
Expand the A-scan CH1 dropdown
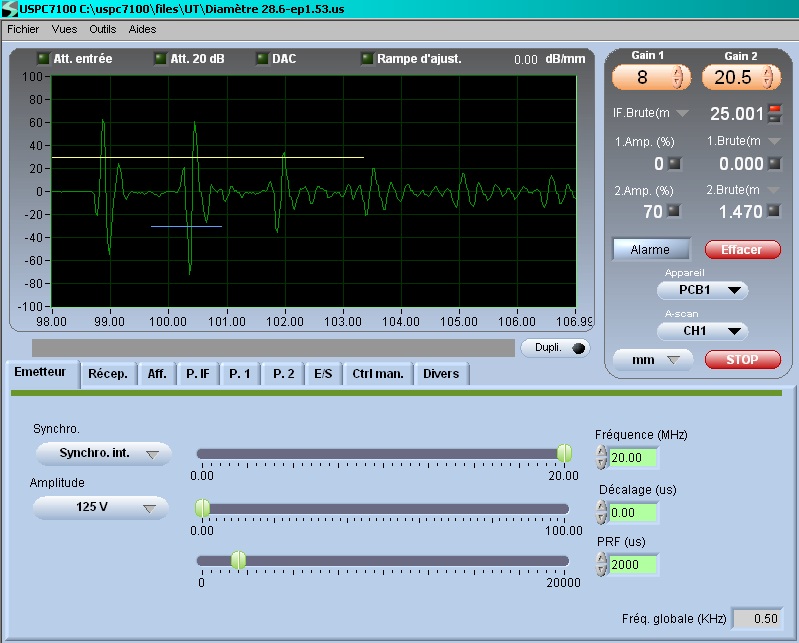tap(702, 331)
